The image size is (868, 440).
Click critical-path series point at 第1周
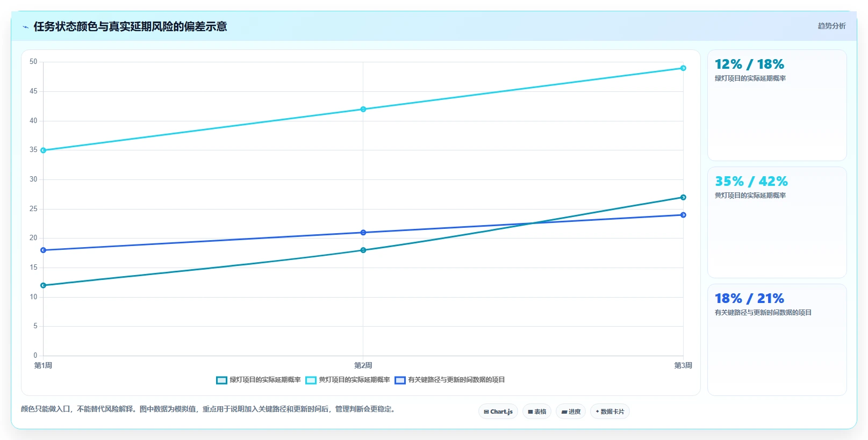pos(44,250)
